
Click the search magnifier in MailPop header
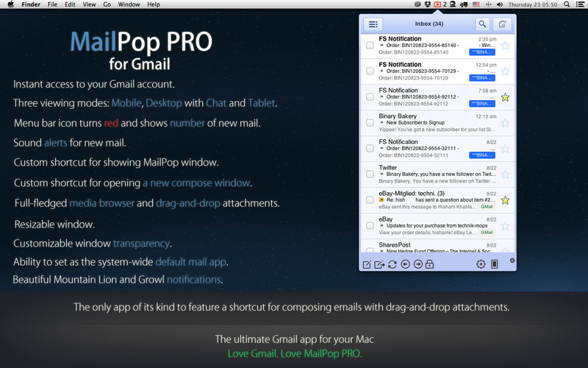coord(482,24)
